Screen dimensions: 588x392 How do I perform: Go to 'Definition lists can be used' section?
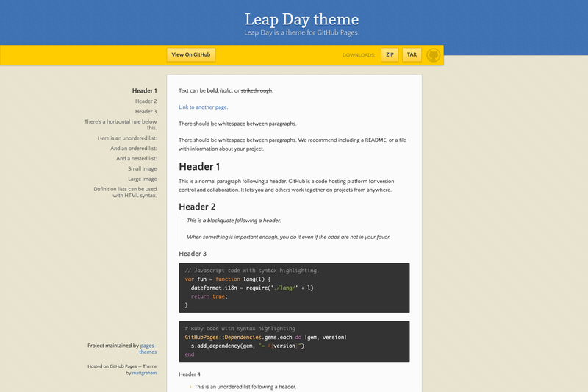(125, 192)
